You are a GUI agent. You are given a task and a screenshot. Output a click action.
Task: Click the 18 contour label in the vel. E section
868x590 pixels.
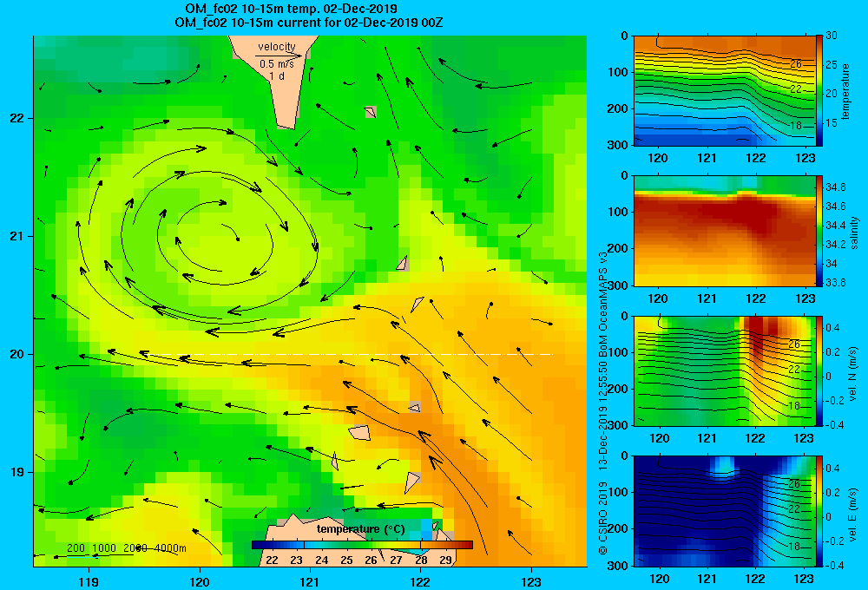[x=794, y=547]
